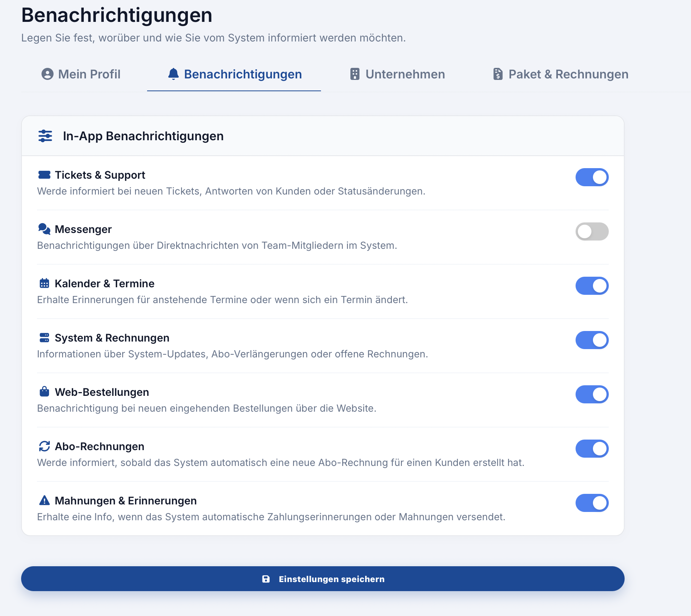The image size is (691, 616).
Task: Click the ticket icon beside Tickets & Support
Action: (45, 175)
